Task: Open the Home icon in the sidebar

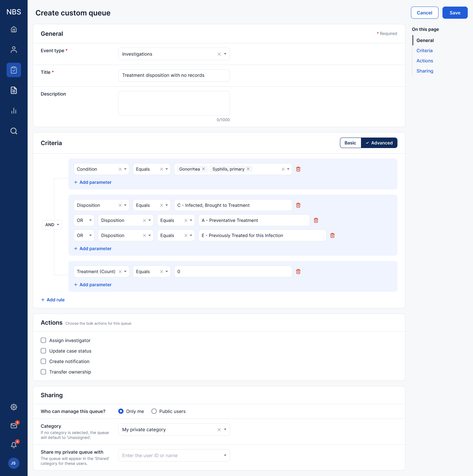Action: pos(14,29)
